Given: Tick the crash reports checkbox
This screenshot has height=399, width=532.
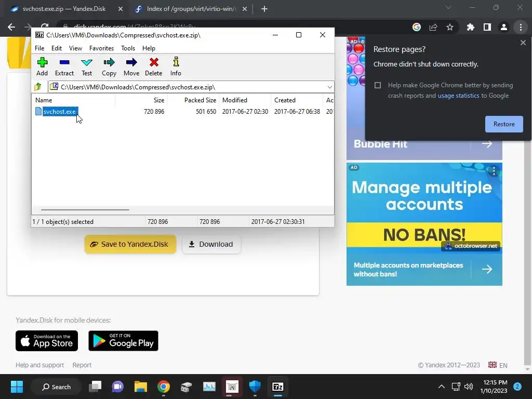Looking at the screenshot, I should [378, 85].
